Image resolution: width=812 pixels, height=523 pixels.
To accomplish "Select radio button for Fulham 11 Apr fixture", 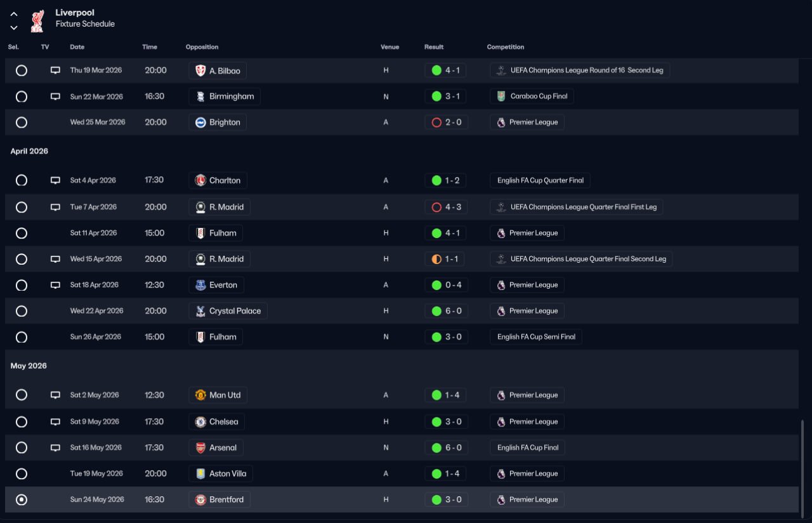I will pos(22,233).
